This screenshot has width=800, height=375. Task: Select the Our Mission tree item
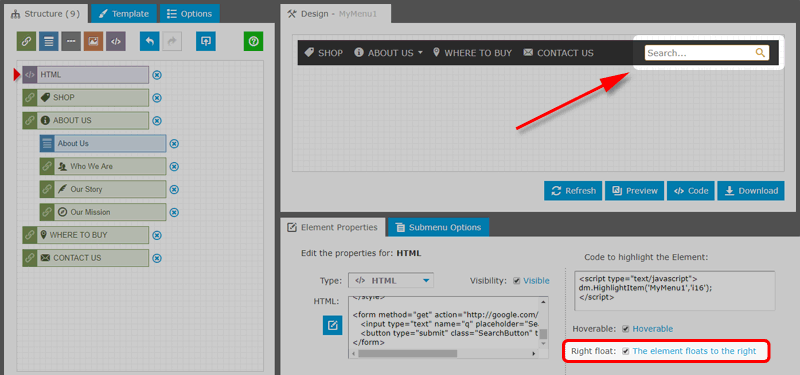click(x=103, y=212)
